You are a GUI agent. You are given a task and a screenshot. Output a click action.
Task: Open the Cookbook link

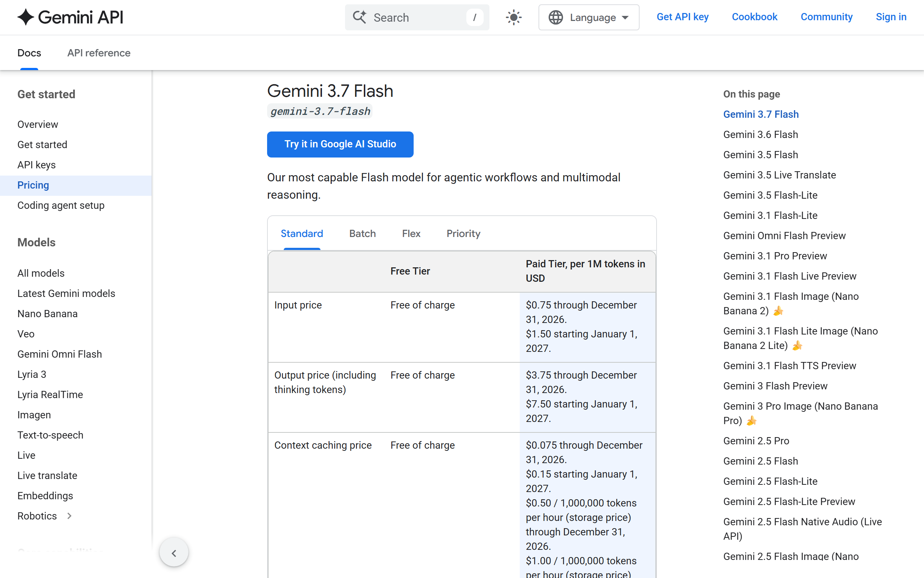click(x=754, y=17)
